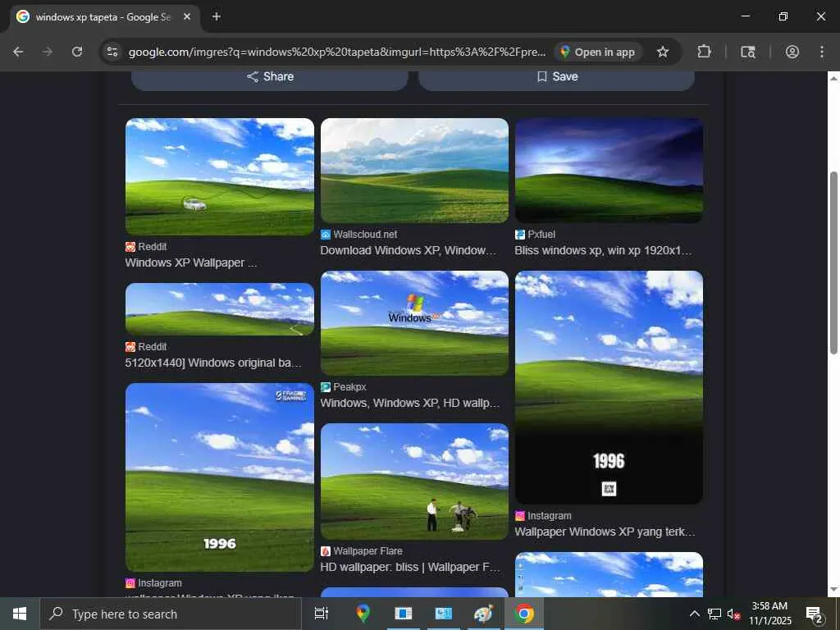Click the scrollbar down arrow
The height and width of the screenshot is (630, 840).
(833, 590)
